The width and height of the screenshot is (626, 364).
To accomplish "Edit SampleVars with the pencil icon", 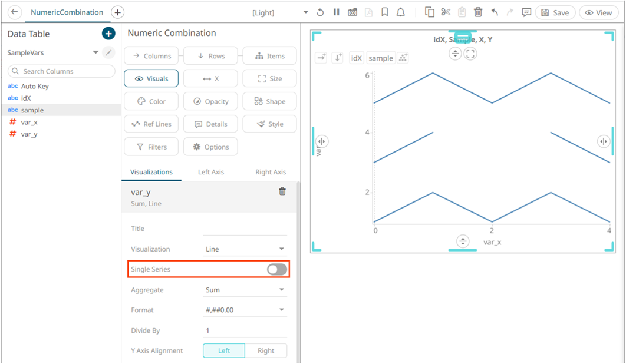I will pos(108,52).
